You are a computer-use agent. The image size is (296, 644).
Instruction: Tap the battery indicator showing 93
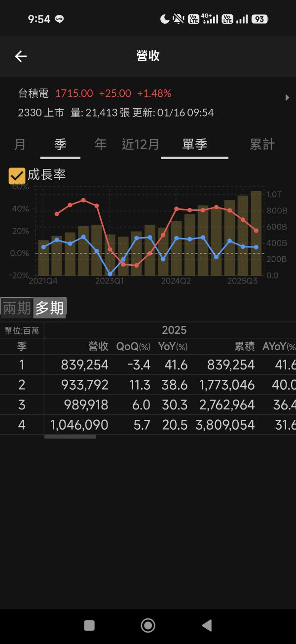pos(259,19)
